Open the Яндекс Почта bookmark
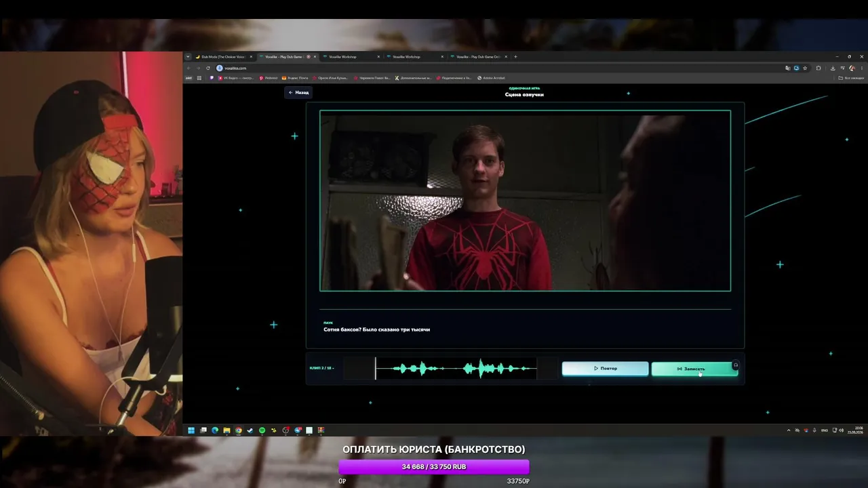This screenshot has height=488, width=868. click(x=295, y=78)
